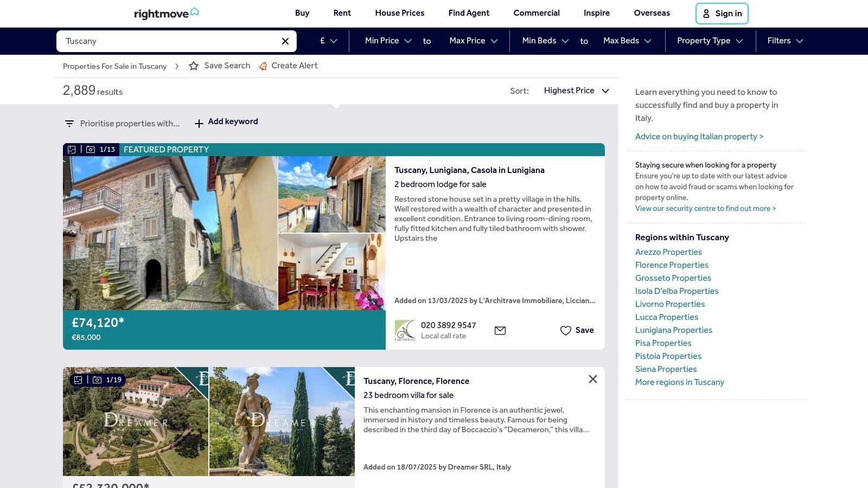The height and width of the screenshot is (488, 868).
Task: Click Advice on buying Italian property link
Action: point(699,137)
